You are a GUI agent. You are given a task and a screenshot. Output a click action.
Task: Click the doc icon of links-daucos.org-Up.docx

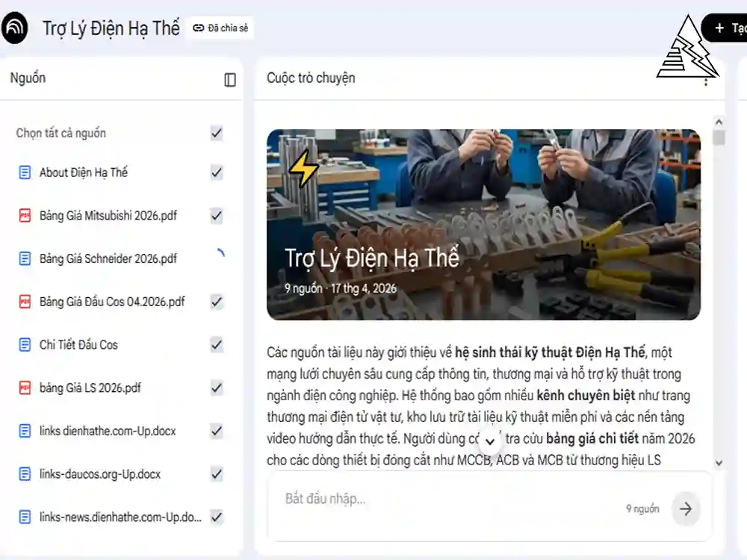[25, 474]
